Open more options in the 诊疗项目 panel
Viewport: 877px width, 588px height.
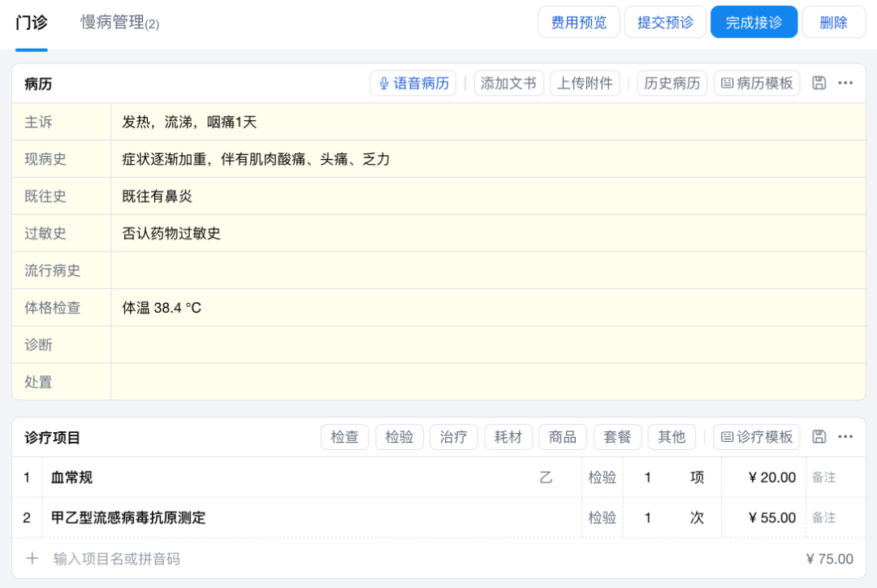click(845, 436)
